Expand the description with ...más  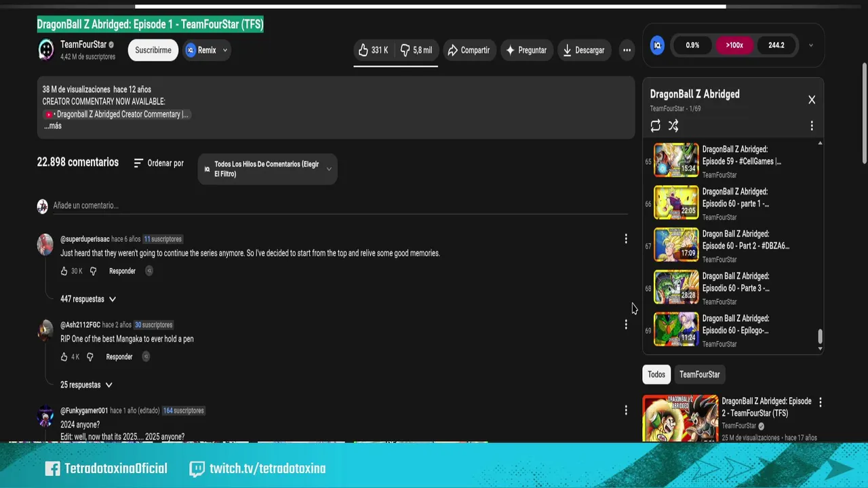53,126
